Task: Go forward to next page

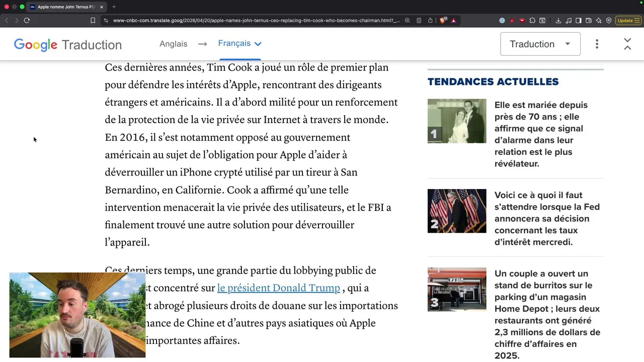Action: click(x=17, y=21)
